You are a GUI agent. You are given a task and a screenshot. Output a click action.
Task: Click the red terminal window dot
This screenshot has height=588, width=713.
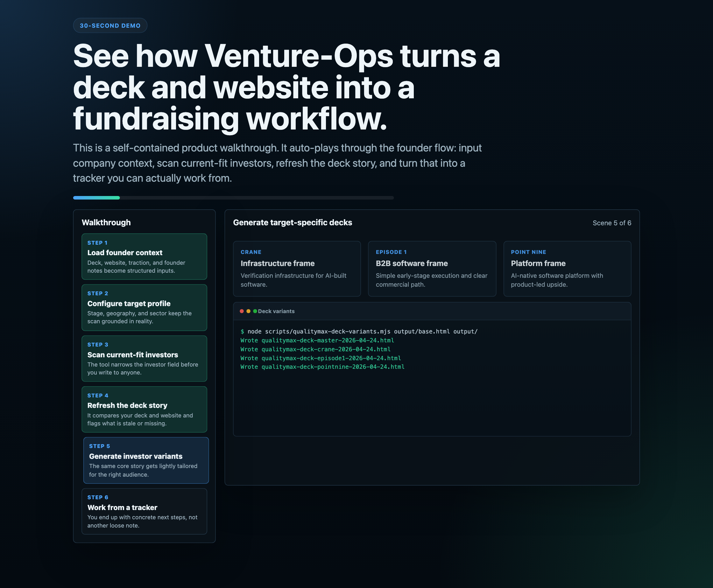[x=242, y=311]
